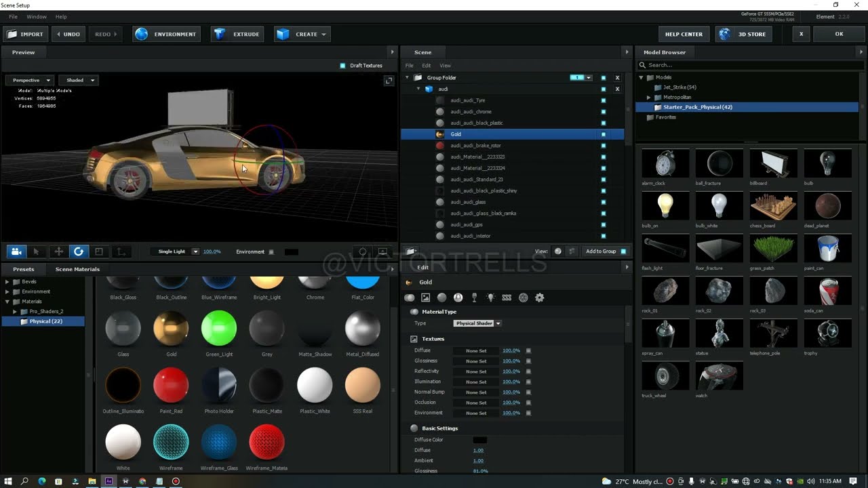This screenshot has height=488, width=868.
Task: Open the textures picture icon in Edit toolbar
Action: (x=426, y=298)
